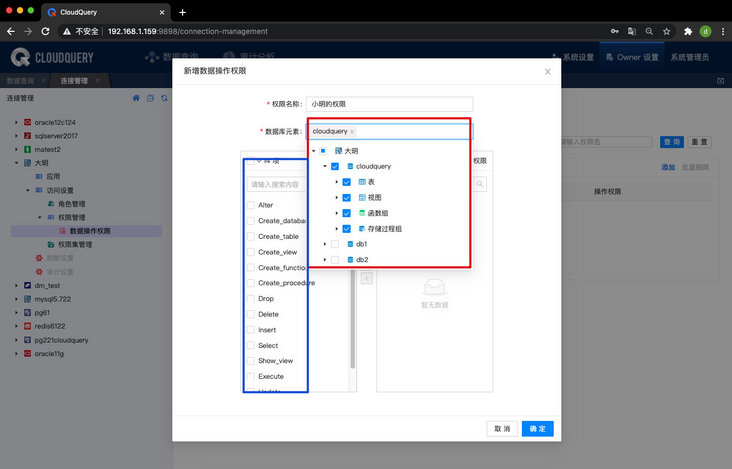Image resolution: width=732 pixels, height=469 pixels.
Task: Bookmark page with the star icon
Action: coord(666,31)
